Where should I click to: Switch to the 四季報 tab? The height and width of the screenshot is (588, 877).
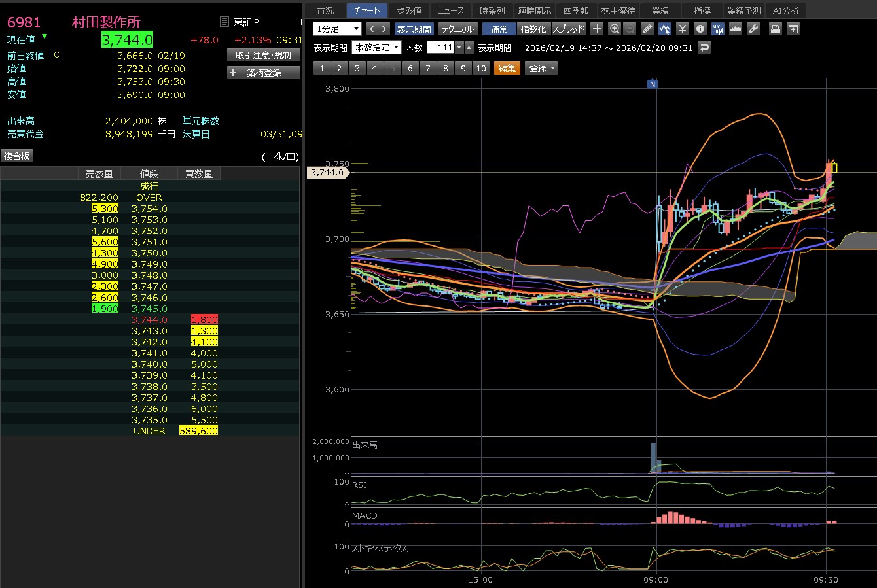coord(576,10)
